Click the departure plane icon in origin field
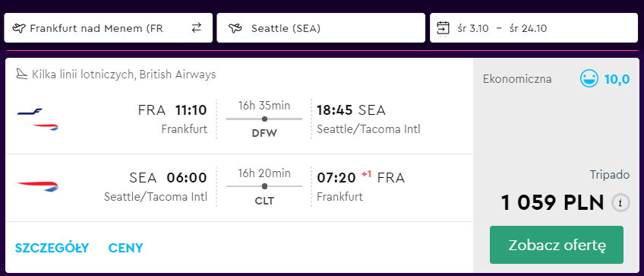644x276 pixels. pyautogui.click(x=19, y=28)
